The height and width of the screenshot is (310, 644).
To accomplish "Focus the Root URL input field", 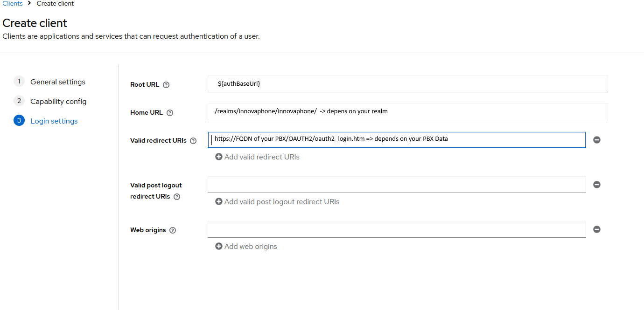I will tap(407, 84).
